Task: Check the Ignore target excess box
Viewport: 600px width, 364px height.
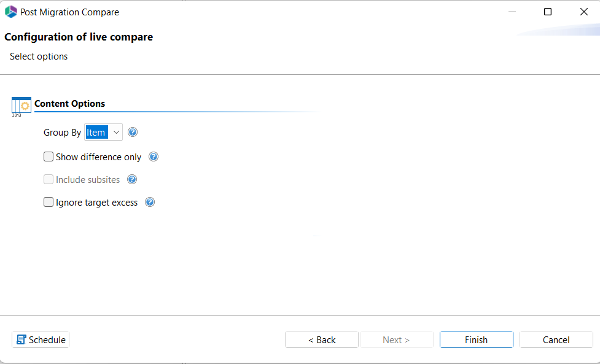Action: pos(49,202)
